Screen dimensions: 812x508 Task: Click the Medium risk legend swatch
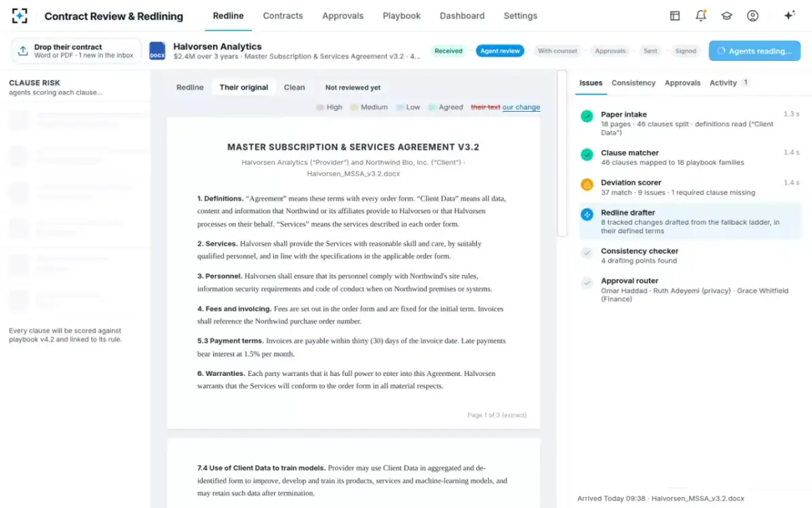(x=353, y=107)
